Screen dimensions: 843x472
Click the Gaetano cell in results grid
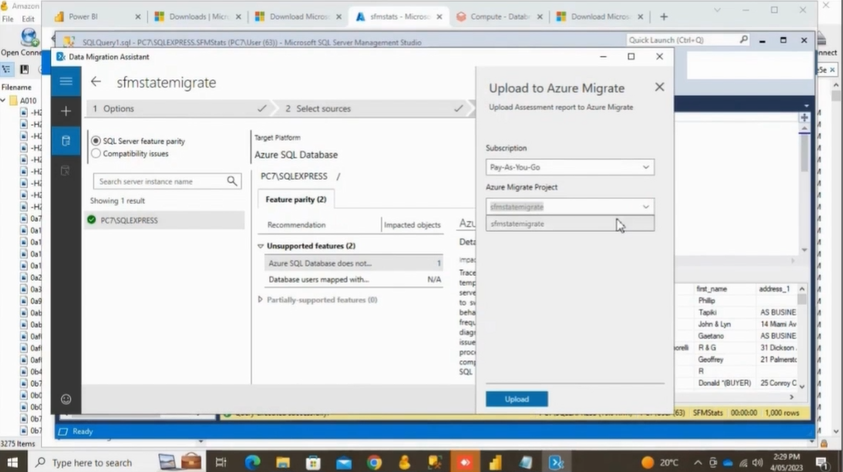pyautogui.click(x=711, y=335)
